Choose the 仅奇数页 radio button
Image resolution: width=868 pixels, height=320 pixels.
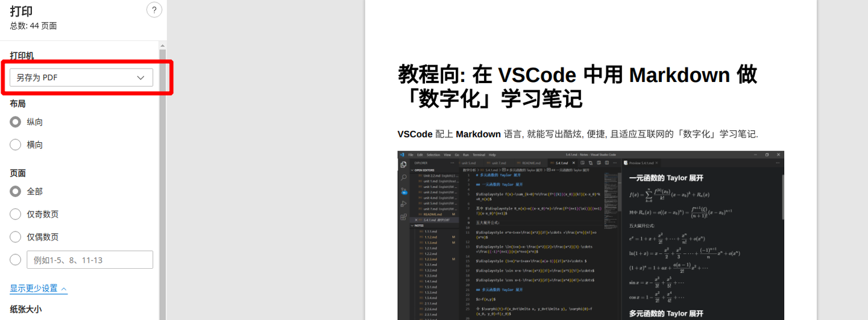[x=16, y=214]
